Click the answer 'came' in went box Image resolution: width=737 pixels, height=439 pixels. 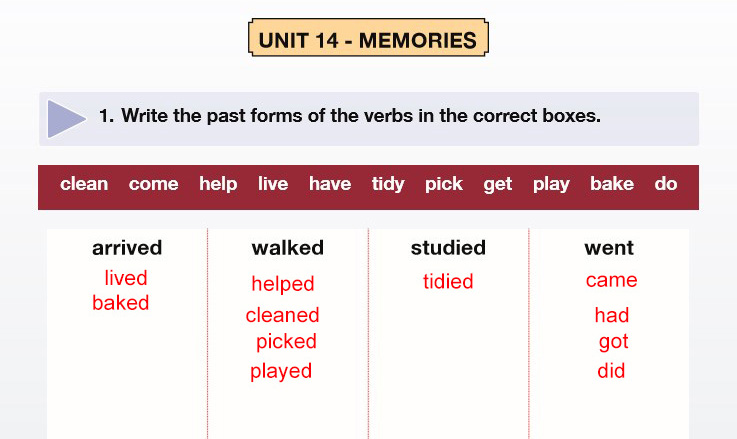point(611,280)
